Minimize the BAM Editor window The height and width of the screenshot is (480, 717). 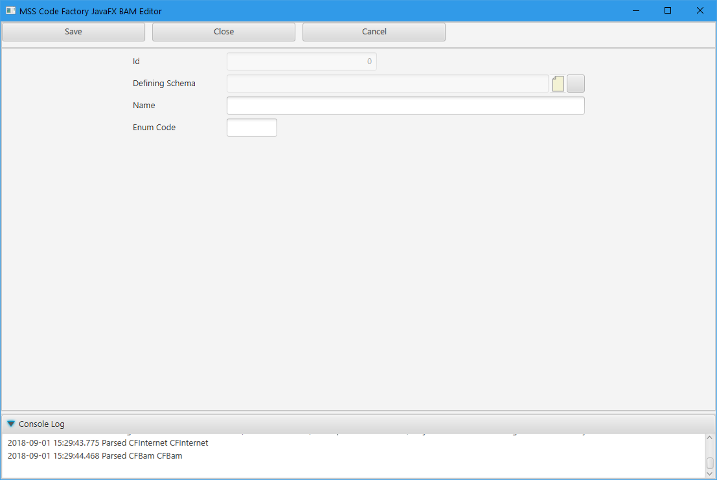click(x=634, y=10)
